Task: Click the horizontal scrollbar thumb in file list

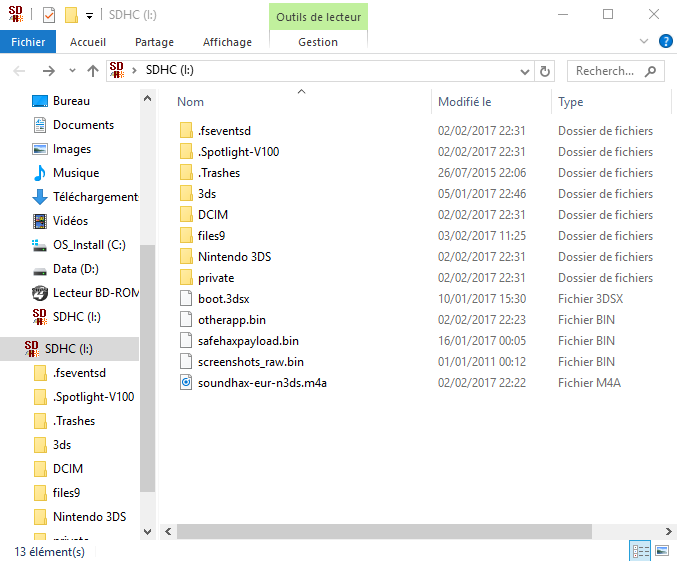Action: (x=384, y=532)
